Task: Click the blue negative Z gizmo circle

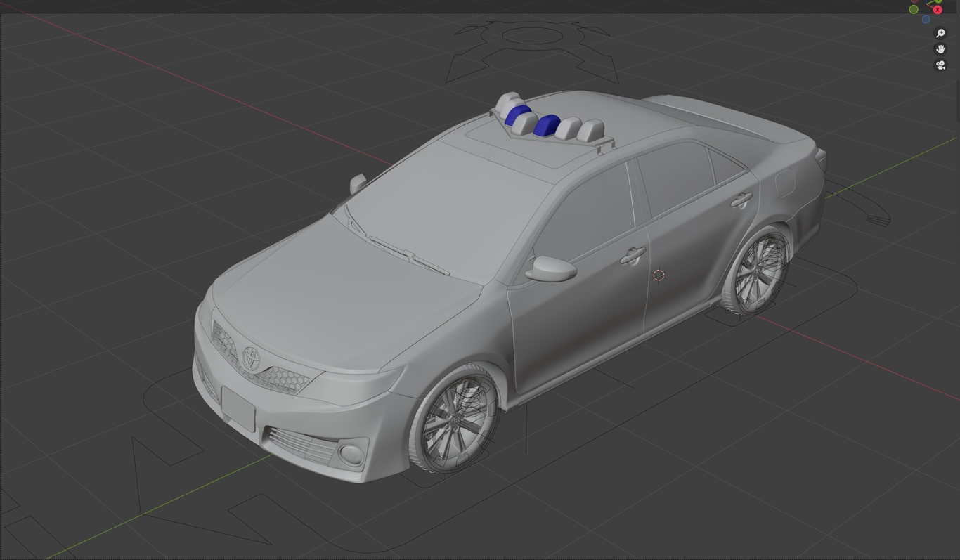Action: [x=926, y=19]
